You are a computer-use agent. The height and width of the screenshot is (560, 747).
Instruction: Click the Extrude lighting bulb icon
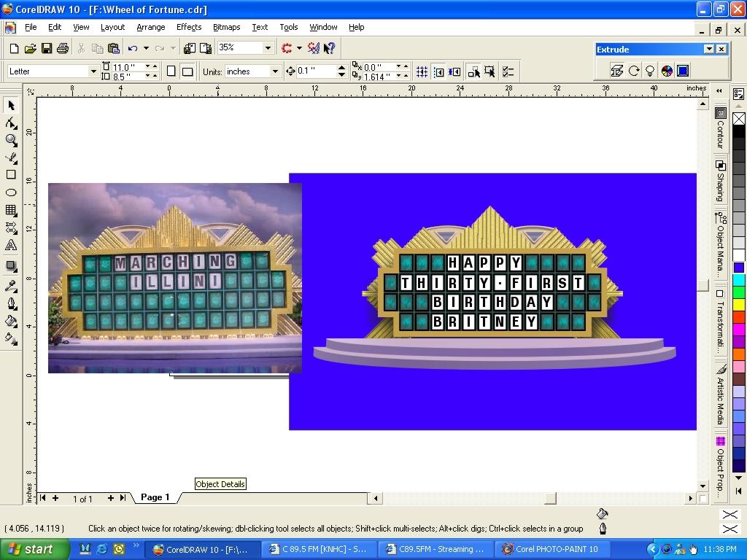click(x=650, y=71)
